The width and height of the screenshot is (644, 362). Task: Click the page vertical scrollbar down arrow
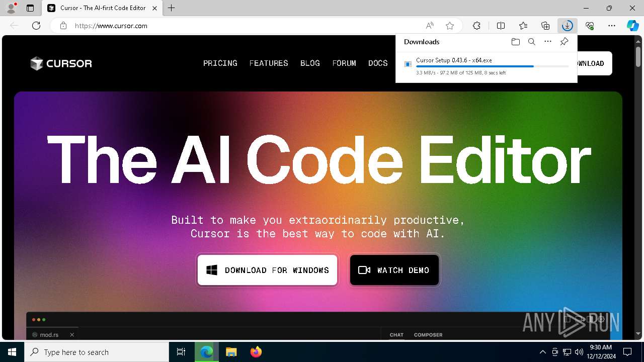point(638,334)
